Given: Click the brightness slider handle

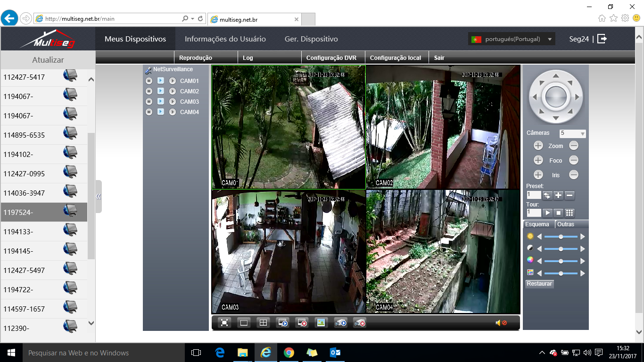Looking at the screenshot, I should (561, 237).
